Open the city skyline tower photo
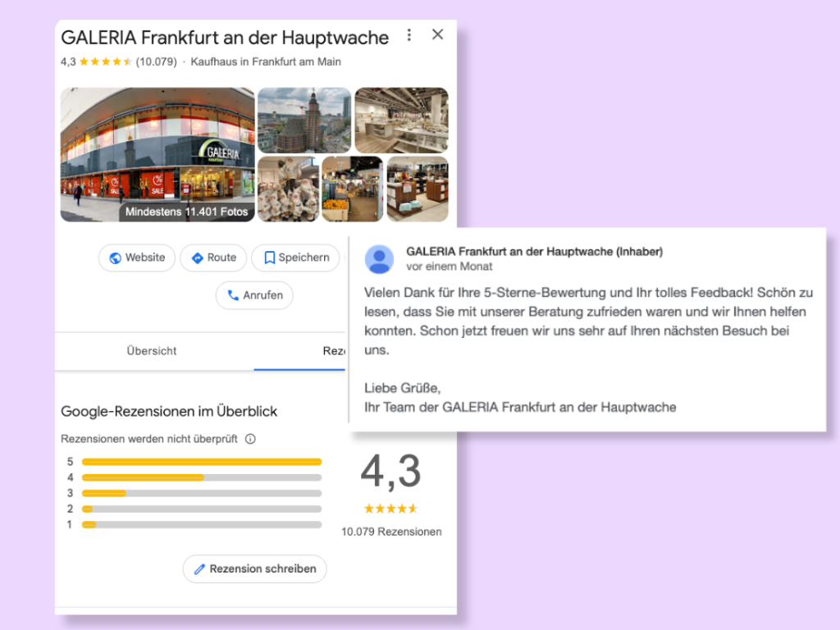The width and height of the screenshot is (840, 630). click(x=304, y=121)
